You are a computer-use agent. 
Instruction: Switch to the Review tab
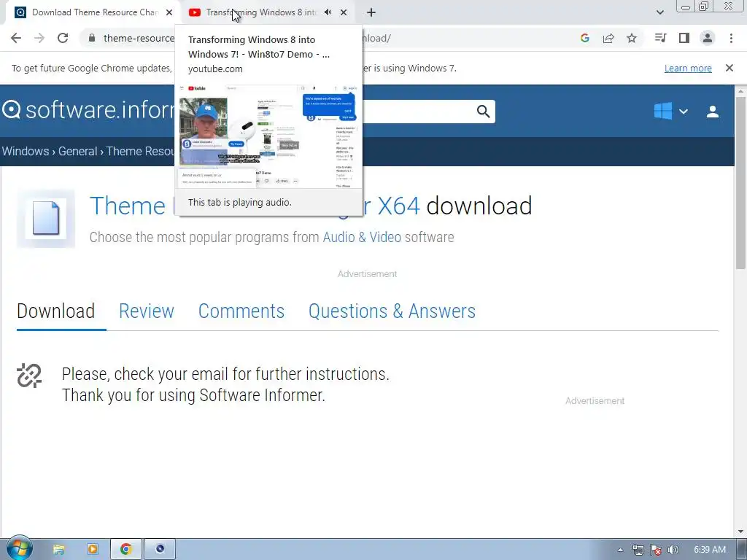[146, 311]
